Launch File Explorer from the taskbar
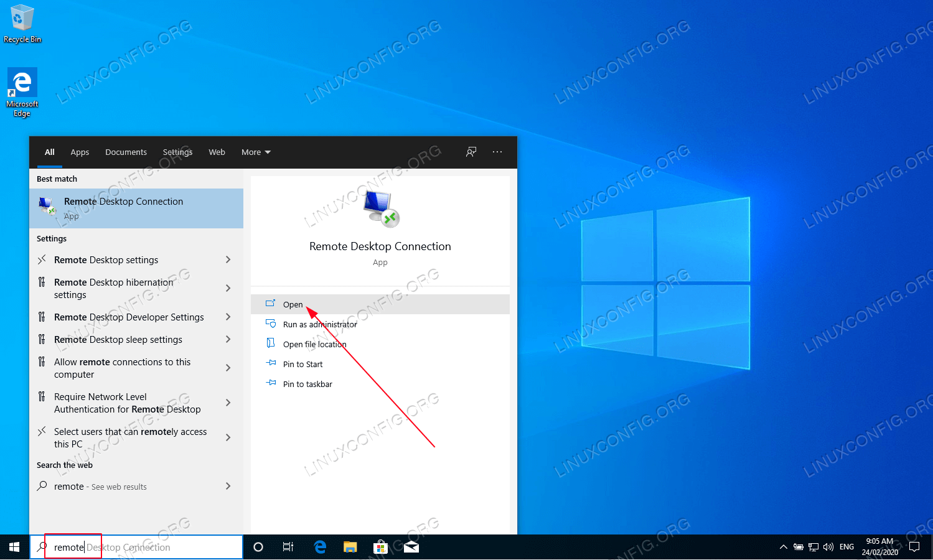 point(350,547)
